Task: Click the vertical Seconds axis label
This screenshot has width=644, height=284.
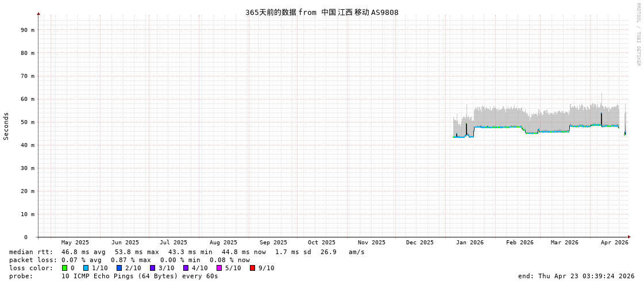Action: (6, 126)
